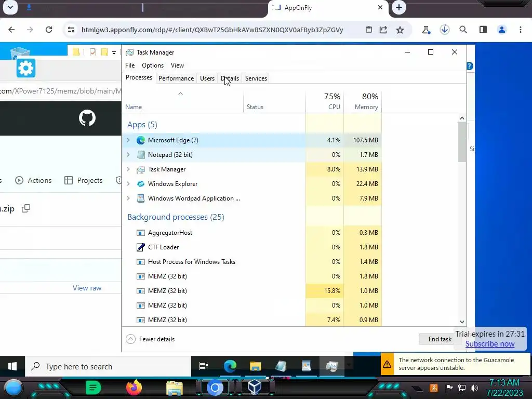Open a new Chrome tab with plus button
Screen dimensions: 532x399
399,7
